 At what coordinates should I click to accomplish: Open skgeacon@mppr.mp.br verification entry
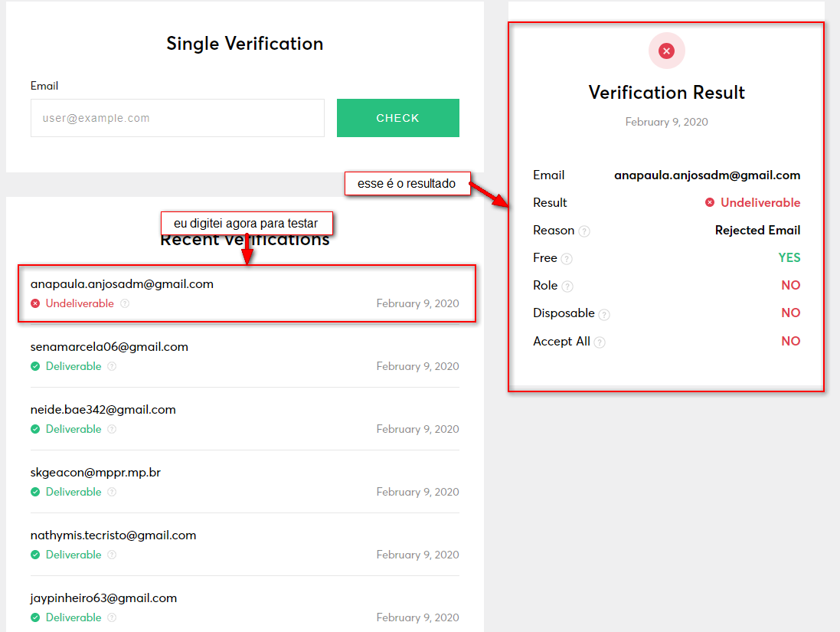click(96, 473)
